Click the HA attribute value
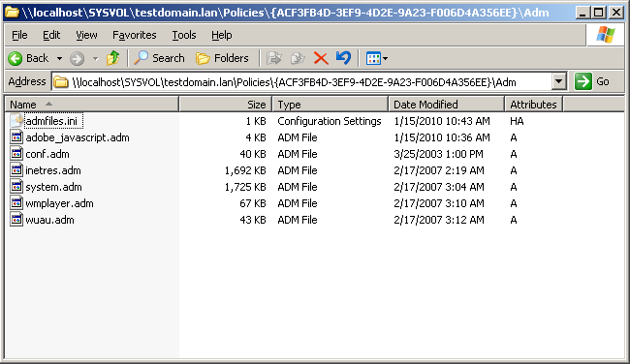The image size is (630, 364). pos(517,121)
